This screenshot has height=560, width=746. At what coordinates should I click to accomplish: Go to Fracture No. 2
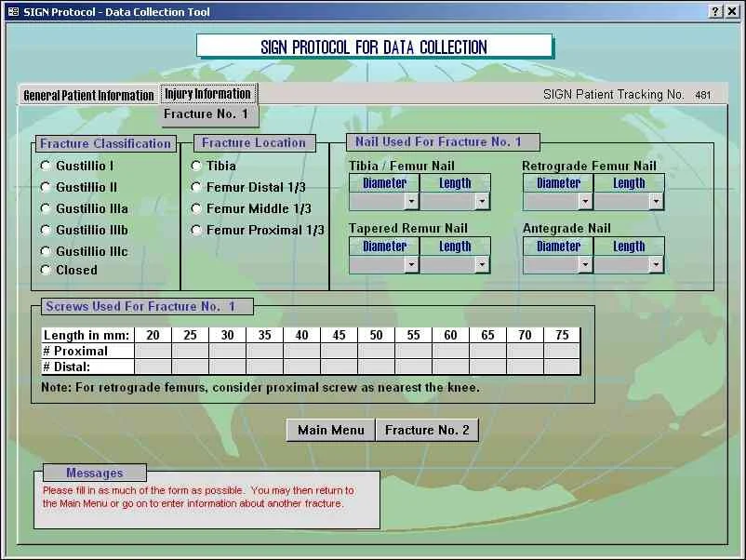coord(427,430)
